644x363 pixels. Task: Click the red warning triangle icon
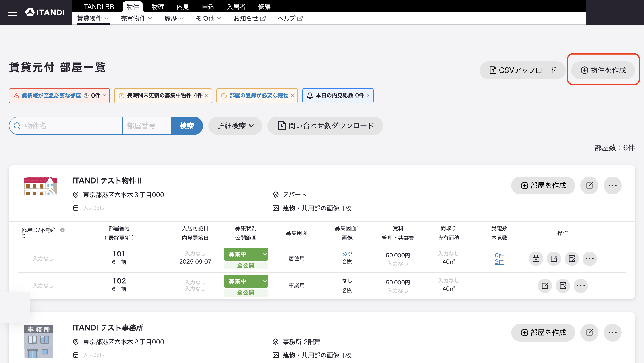coord(16,96)
